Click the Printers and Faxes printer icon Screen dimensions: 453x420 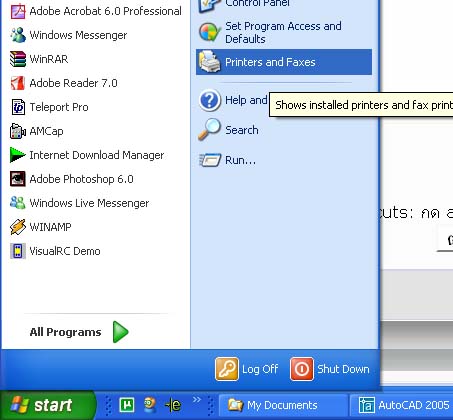(210, 62)
